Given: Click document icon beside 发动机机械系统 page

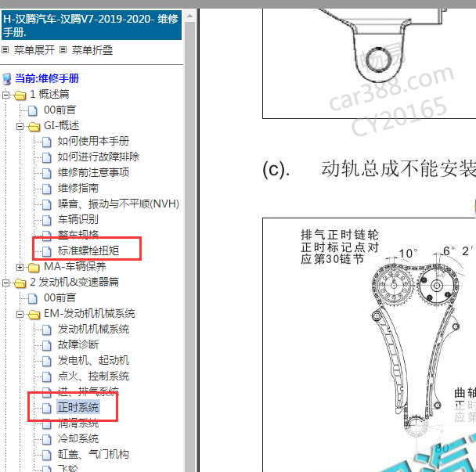Looking at the screenshot, I should [x=46, y=330].
